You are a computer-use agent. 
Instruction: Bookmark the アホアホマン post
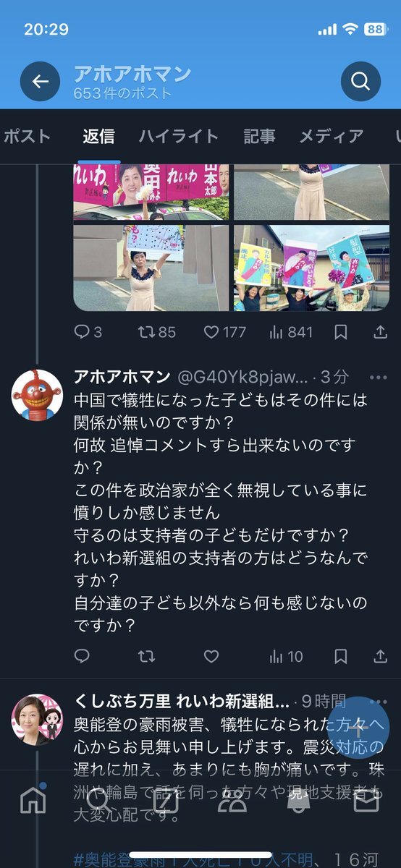point(341,657)
